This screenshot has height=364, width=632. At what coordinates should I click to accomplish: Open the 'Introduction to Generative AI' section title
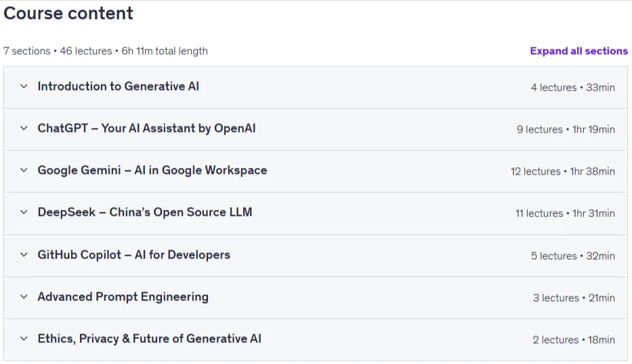118,86
